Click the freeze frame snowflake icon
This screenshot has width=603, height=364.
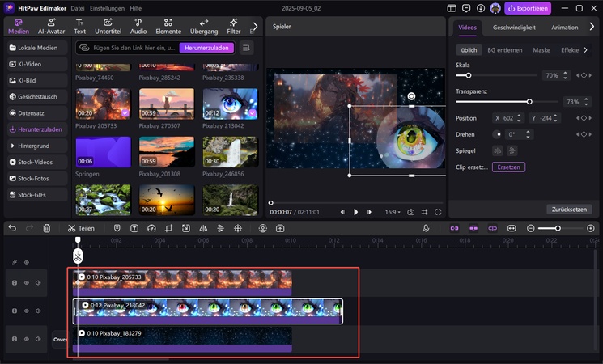click(x=238, y=228)
